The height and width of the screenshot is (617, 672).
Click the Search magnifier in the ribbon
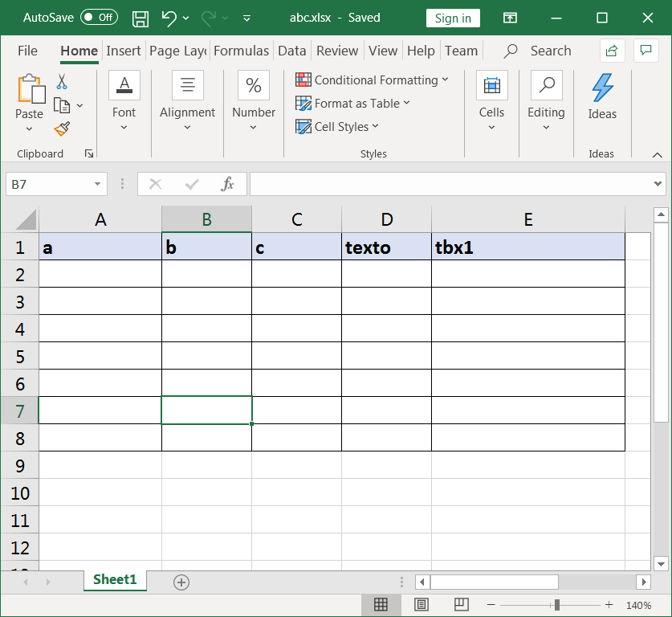coord(511,51)
